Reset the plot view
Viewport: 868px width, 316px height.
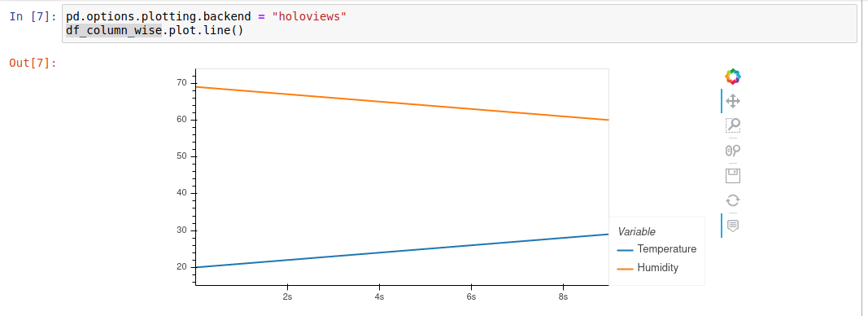pos(732,200)
